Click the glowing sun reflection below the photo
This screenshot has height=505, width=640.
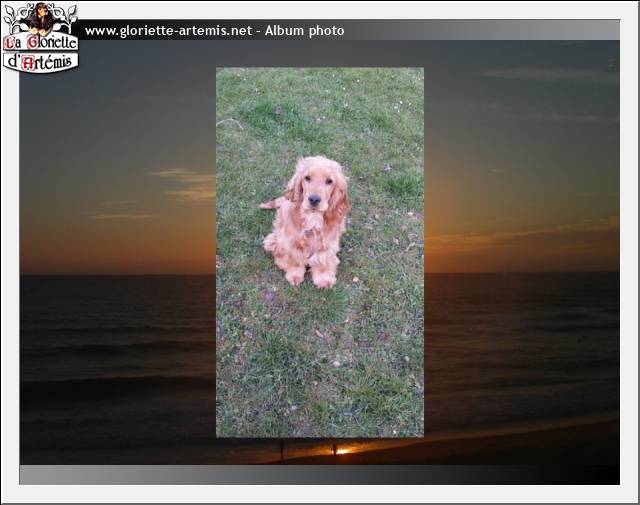(x=342, y=451)
